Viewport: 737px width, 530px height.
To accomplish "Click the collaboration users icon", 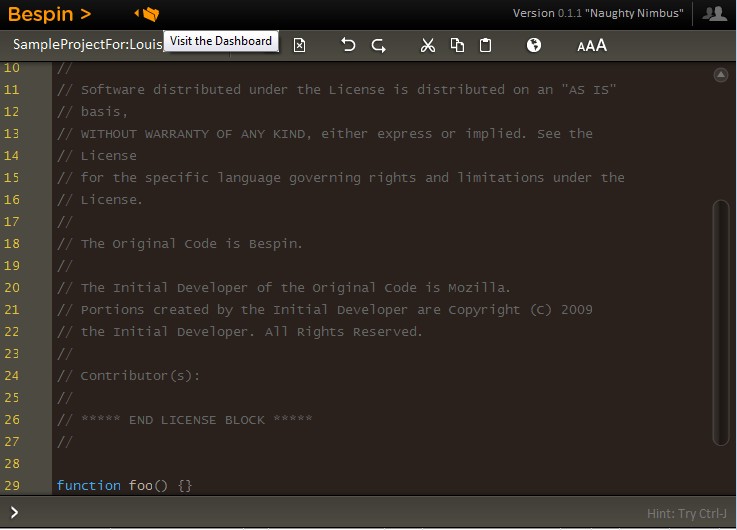I will (714, 14).
